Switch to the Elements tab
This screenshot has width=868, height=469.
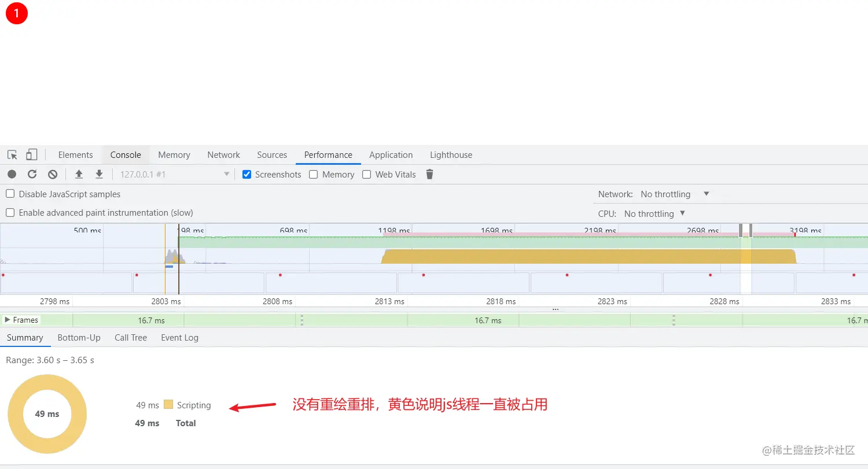75,155
